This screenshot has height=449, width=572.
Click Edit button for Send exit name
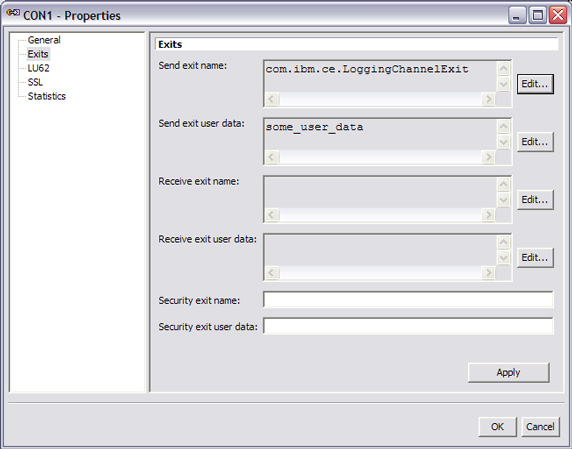pos(535,84)
